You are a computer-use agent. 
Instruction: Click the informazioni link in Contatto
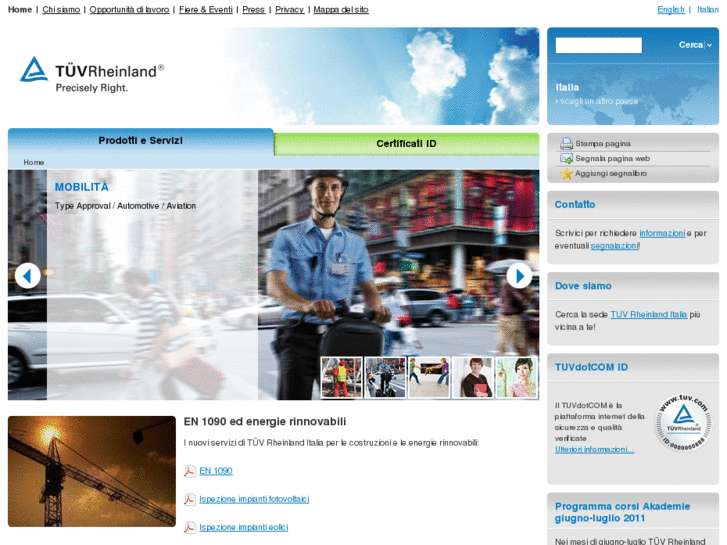[x=662, y=233]
